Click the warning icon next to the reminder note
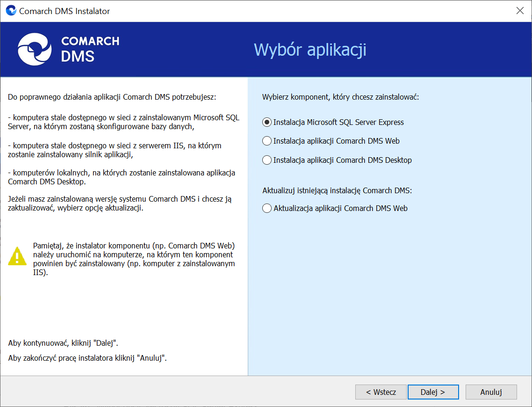This screenshot has width=532, height=407. click(x=17, y=256)
